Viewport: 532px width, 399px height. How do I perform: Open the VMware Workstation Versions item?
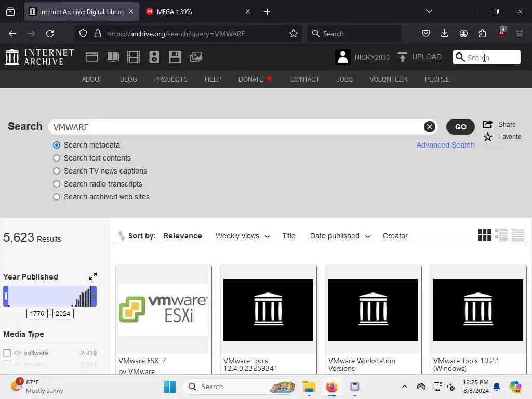[x=373, y=320]
